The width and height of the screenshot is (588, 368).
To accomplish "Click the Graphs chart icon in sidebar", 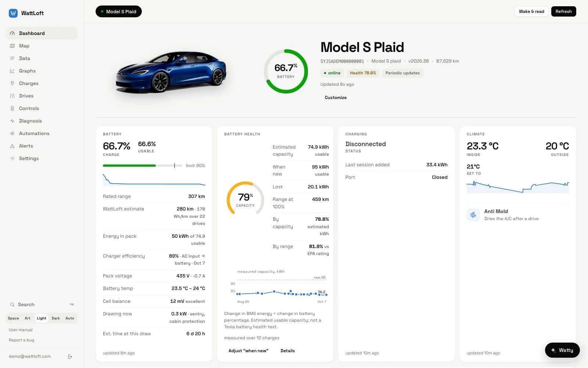I will pyautogui.click(x=12, y=71).
